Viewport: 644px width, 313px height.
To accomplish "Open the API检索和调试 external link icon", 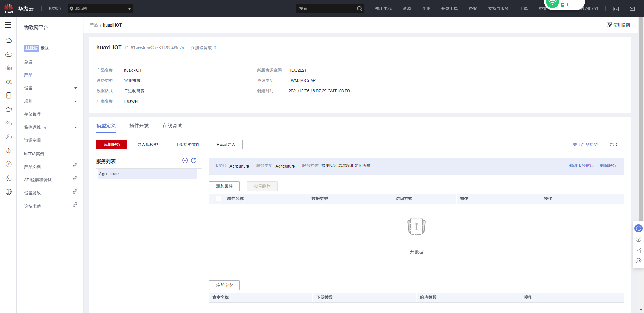I will pyautogui.click(x=75, y=178).
